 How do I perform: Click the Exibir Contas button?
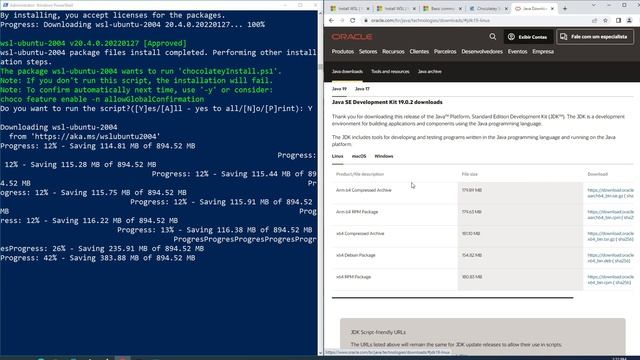point(528,37)
